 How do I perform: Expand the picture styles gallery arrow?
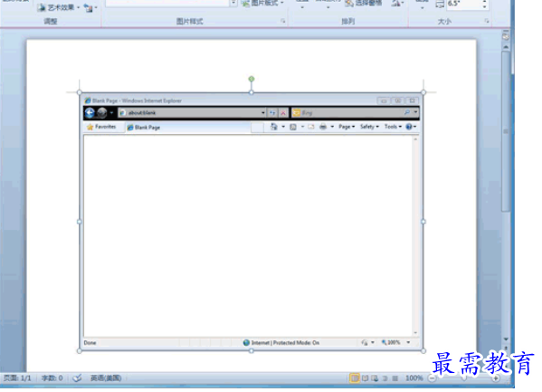233,3
